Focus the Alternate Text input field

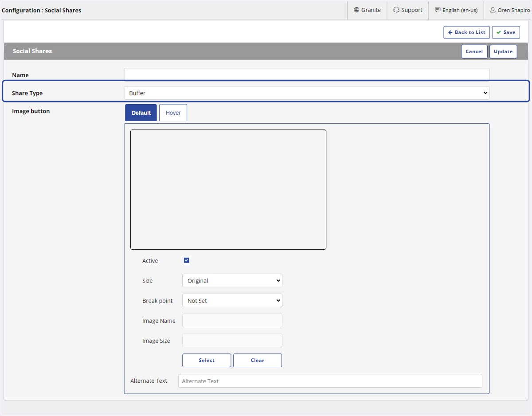(x=330, y=381)
